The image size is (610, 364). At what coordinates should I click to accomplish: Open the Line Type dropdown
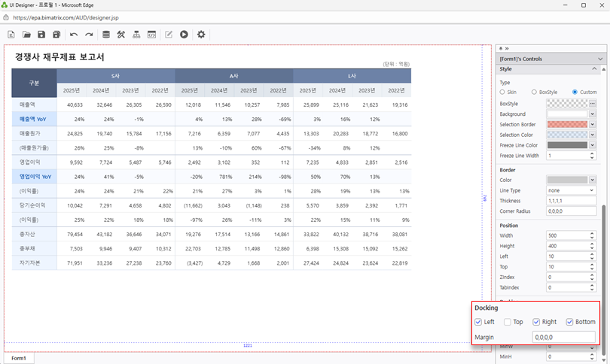click(x=592, y=190)
